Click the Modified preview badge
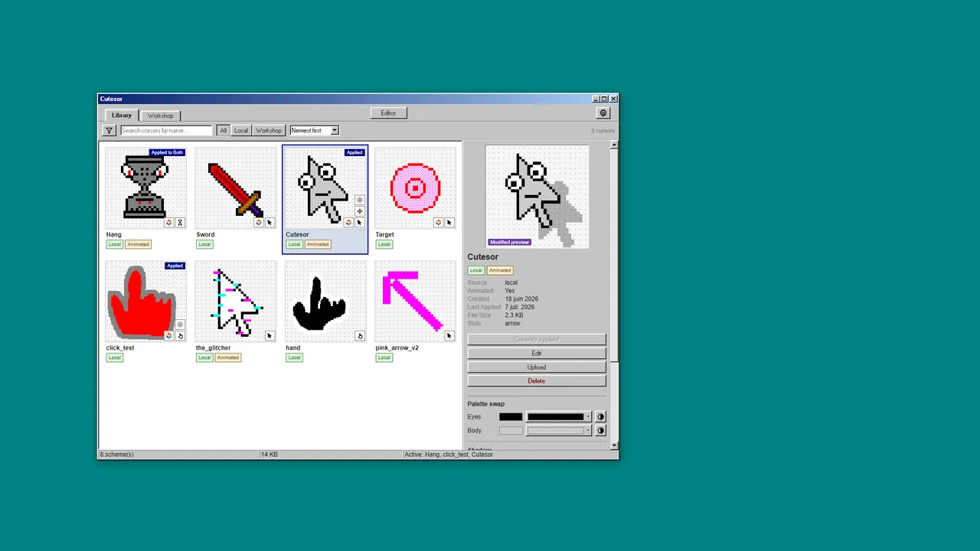Screen dimensions: 980x551 [x=509, y=243]
